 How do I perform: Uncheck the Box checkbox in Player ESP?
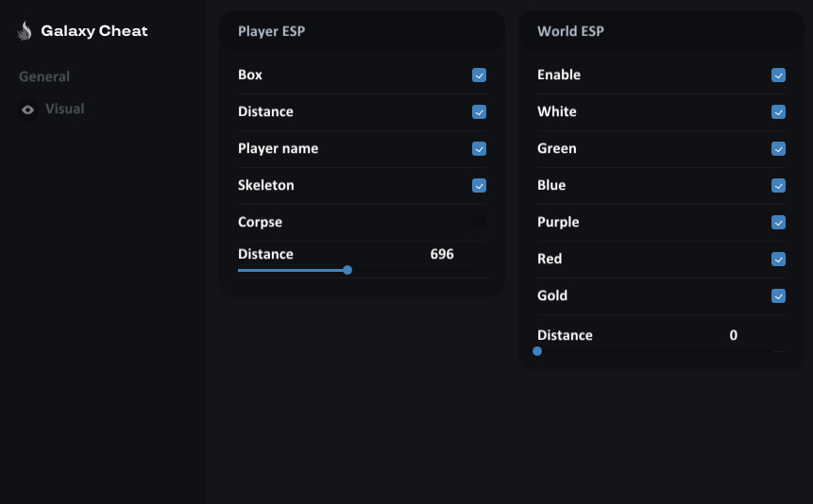[x=479, y=76]
